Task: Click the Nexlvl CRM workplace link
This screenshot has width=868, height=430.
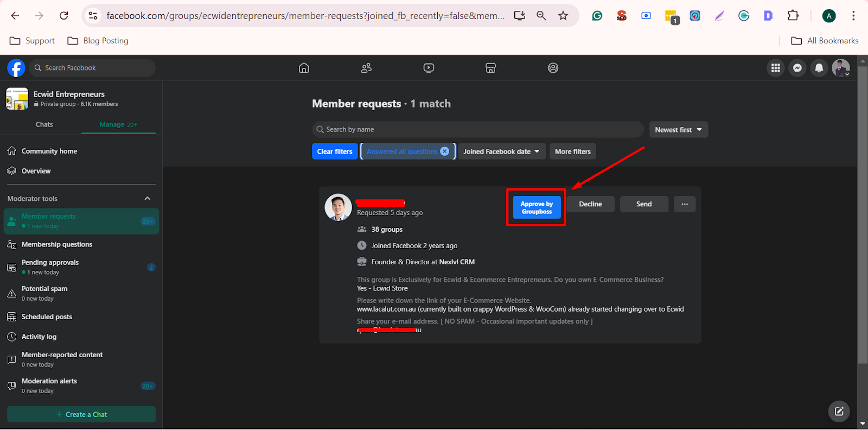Action: coord(457,262)
